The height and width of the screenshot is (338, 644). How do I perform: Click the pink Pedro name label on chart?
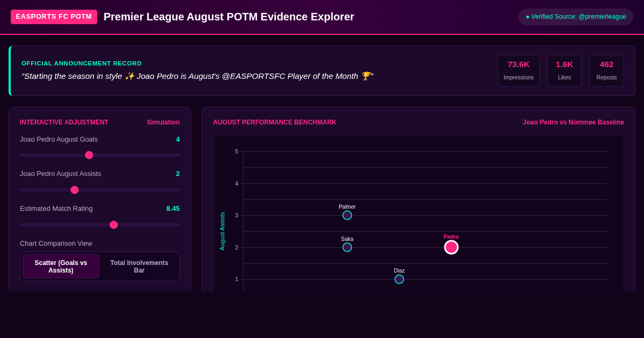click(451, 237)
